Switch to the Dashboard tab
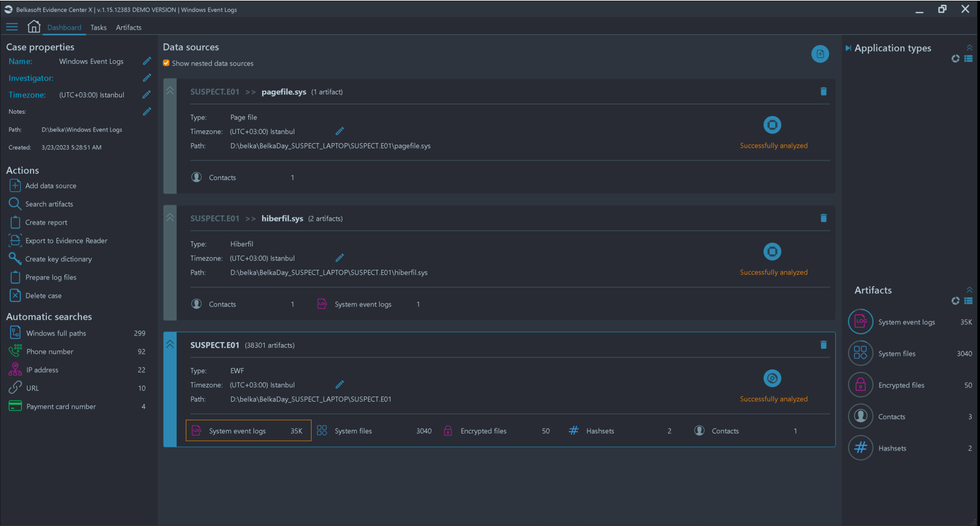 click(64, 28)
